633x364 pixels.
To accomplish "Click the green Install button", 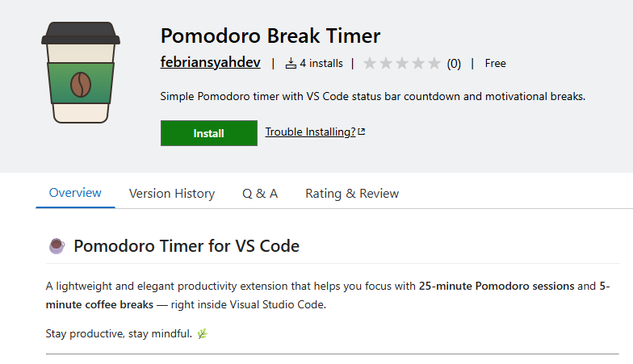I will point(208,133).
